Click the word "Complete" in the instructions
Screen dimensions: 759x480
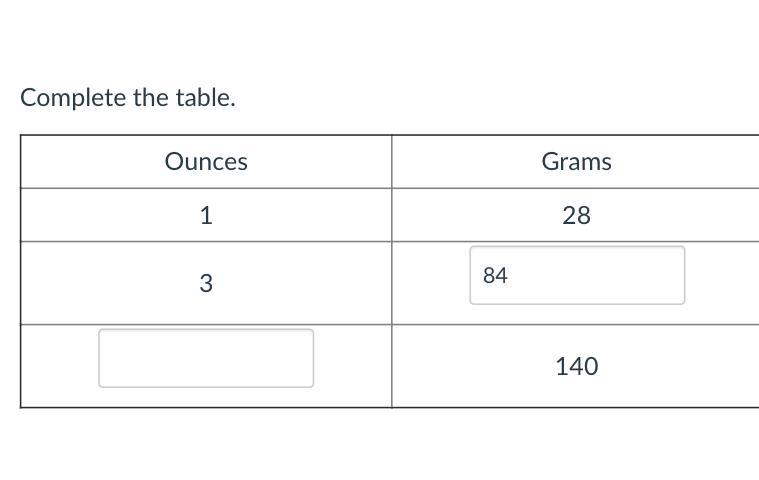coord(73,98)
